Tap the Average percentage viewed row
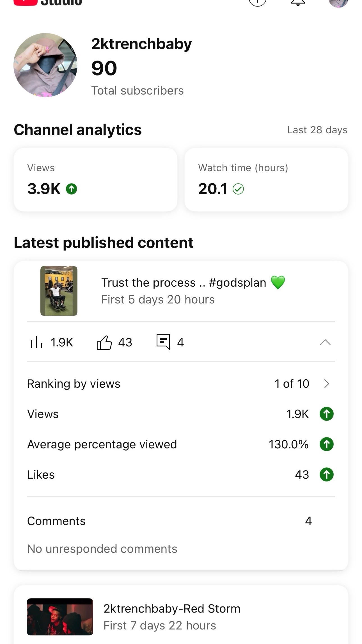Screen dimensions: 362x644 [x=181, y=444]
